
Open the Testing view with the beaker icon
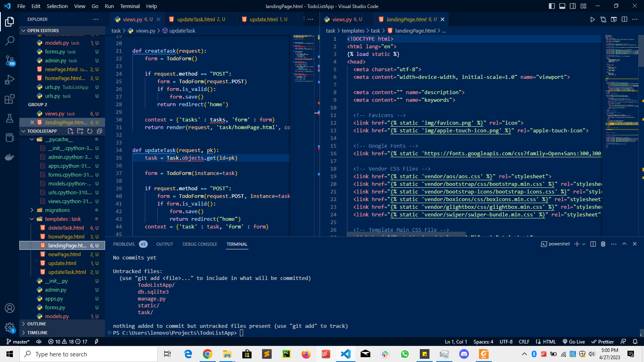[x=10, y=118]
